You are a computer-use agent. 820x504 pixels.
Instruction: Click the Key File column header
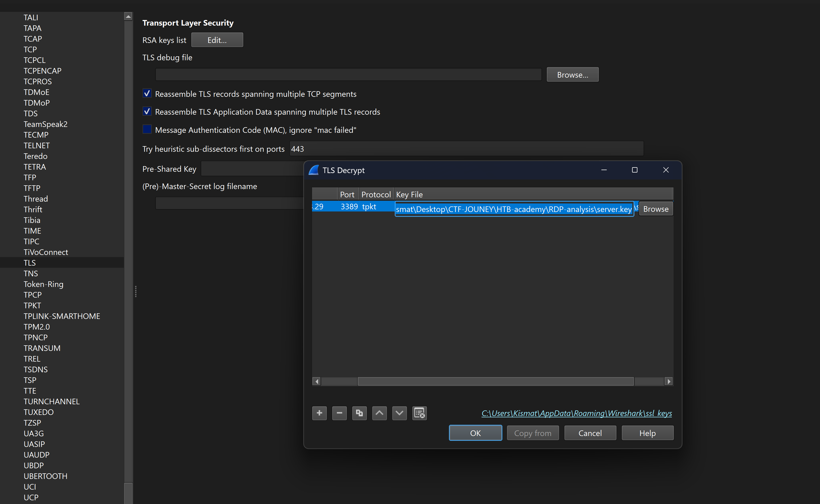pos(533,194)
